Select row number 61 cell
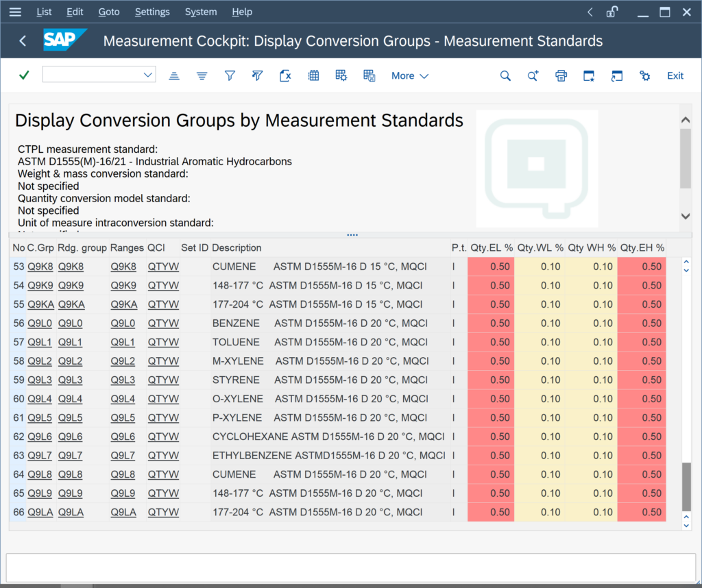Viewport: 702px width, 588px height. [19, 418]
